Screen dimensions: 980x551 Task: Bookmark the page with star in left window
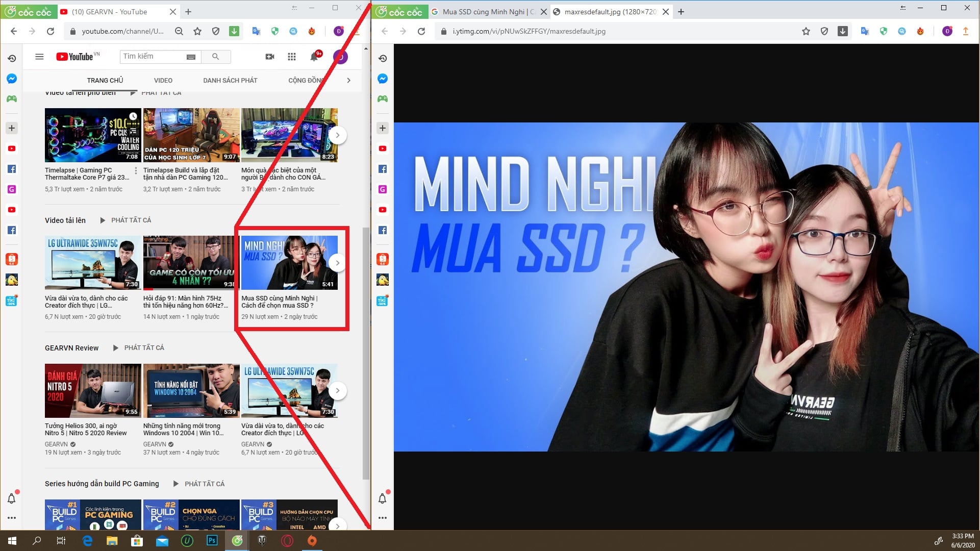197,31
